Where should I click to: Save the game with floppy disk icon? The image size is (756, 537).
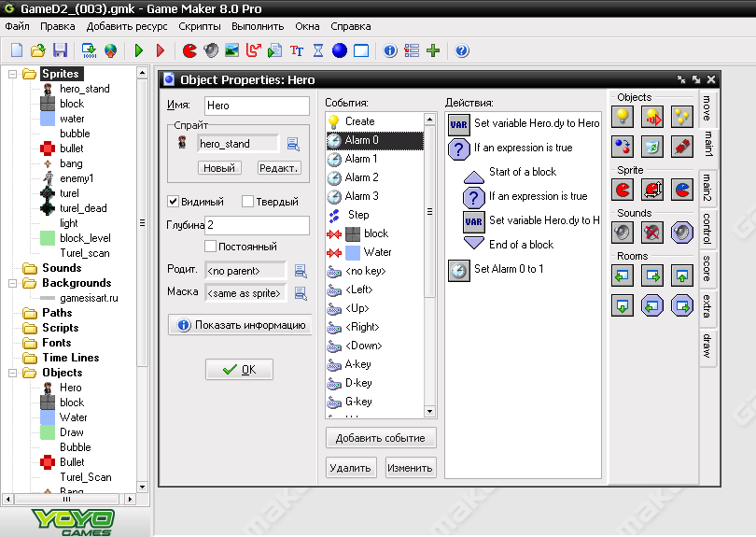[60, 50]
